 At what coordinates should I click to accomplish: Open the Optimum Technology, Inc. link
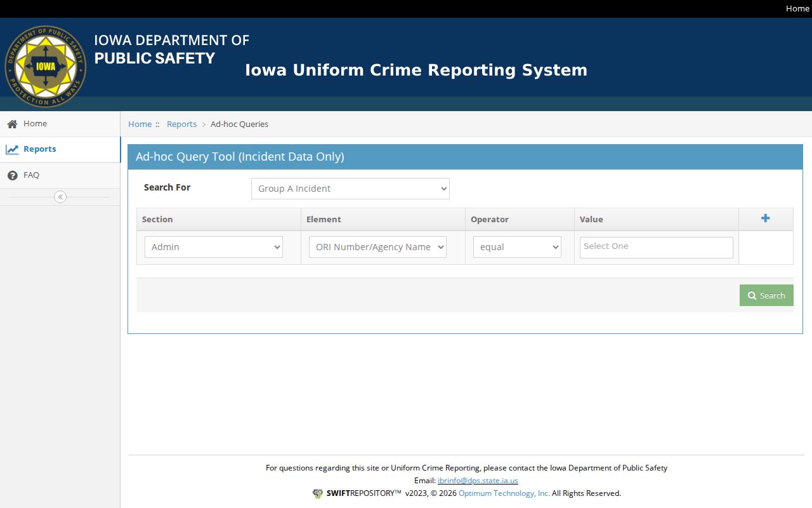point(504,493)
